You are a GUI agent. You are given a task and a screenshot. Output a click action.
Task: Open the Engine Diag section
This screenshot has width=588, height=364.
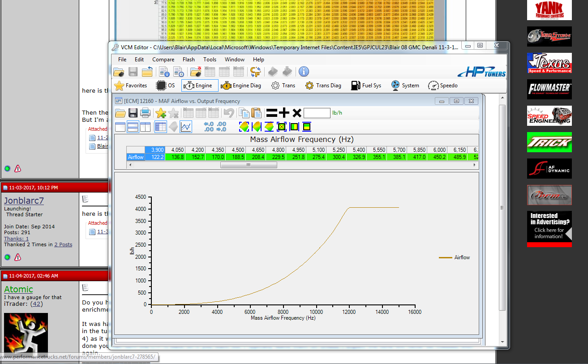pyautogui.click(x=241, y=86)
